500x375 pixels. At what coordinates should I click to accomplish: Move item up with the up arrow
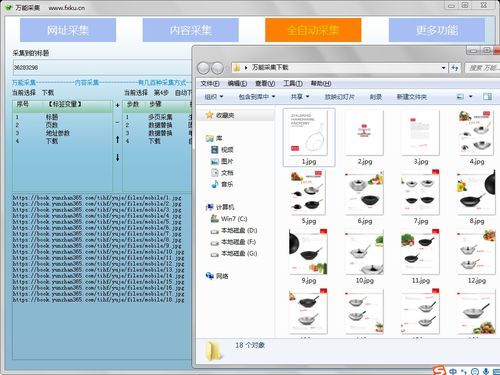coord(117,139)
